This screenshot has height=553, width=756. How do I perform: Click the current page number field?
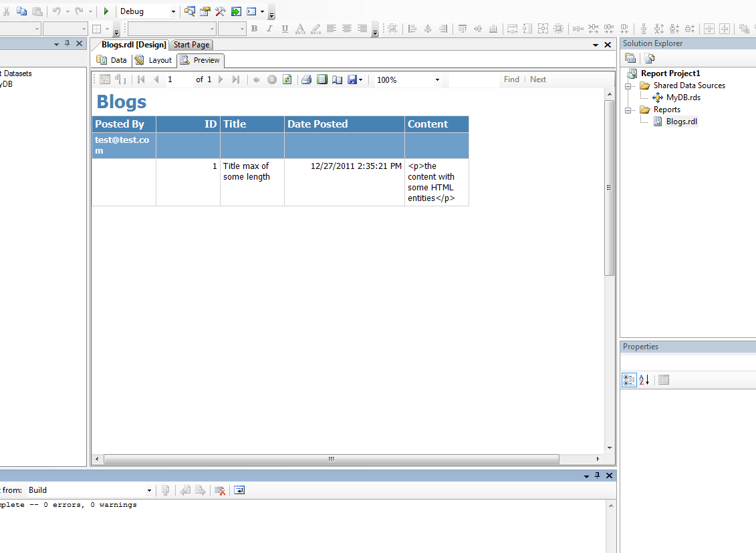pyautogui.click(x=179, y=79)
